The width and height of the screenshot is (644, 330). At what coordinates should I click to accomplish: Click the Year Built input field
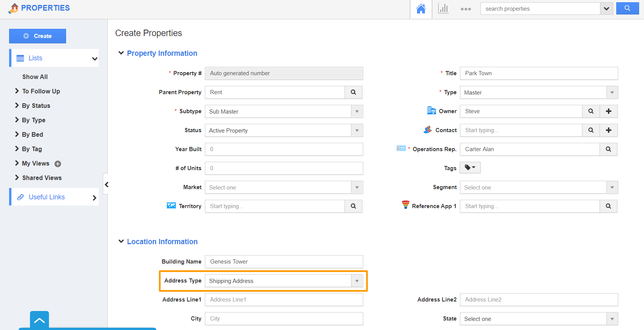283,149
